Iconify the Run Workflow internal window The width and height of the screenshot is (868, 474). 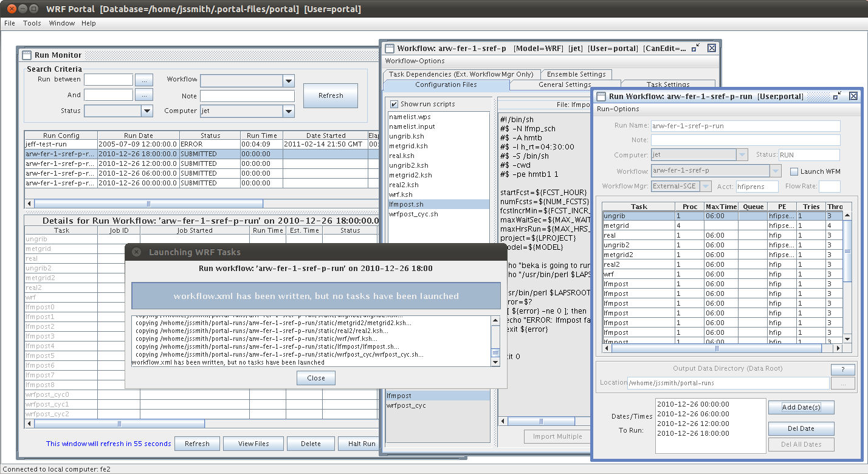point(837,96)
